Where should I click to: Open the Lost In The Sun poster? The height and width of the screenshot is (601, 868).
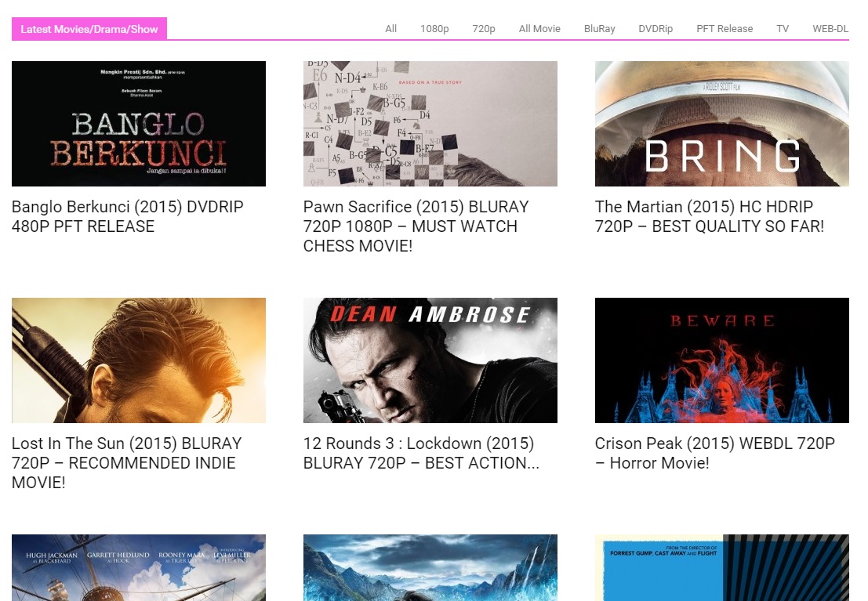tap(138, 360)
